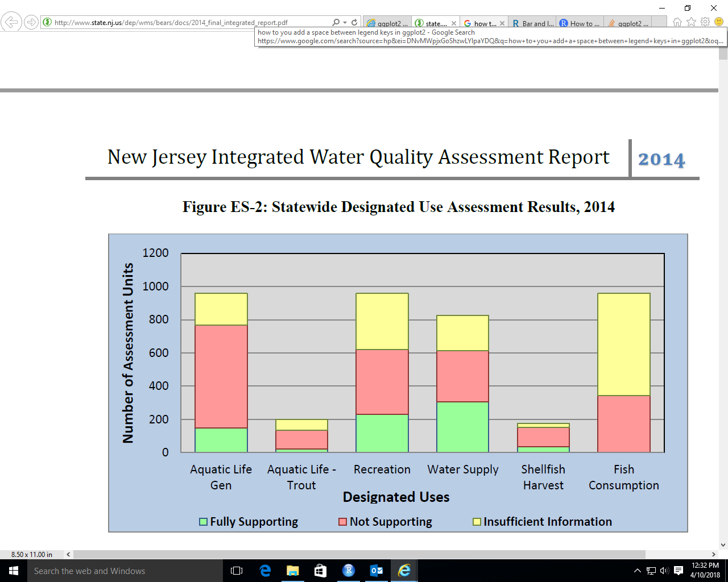This screenshot has width=728, height=582.
Task: Open File Explorer from the taskbar
Action: (293, 571)
